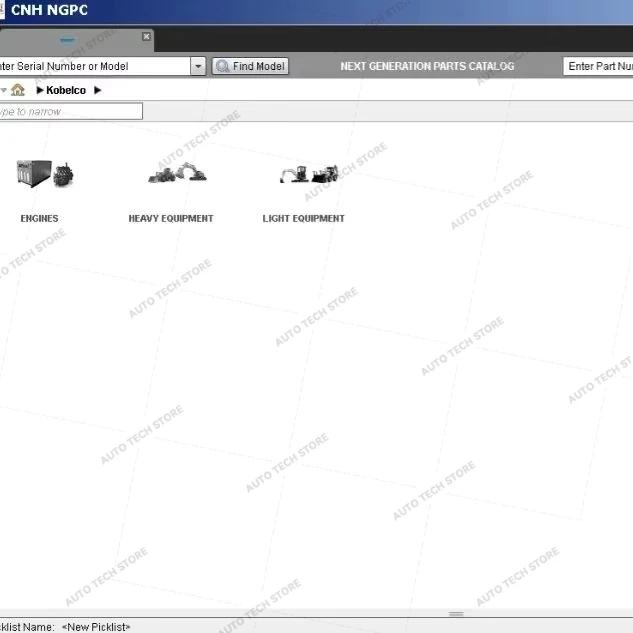Click the HEAVY EQUIPMENT label text
Viewport: 633px width, 633px height.
tap(170, 218)
